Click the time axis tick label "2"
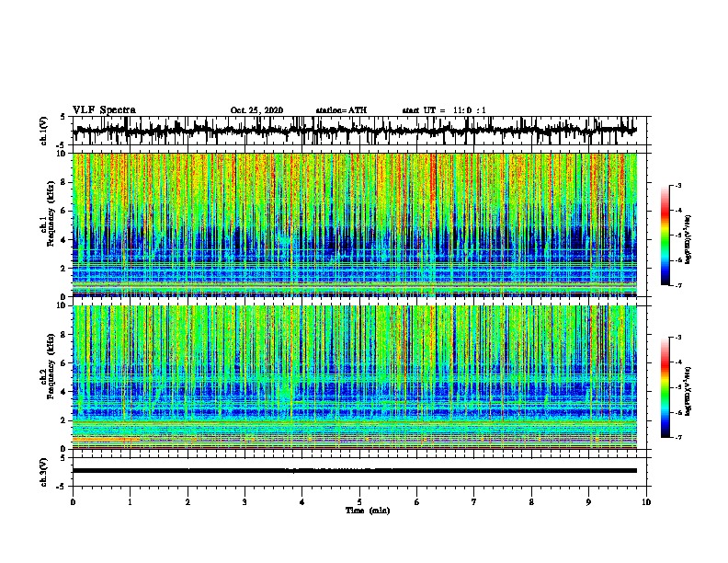This screenshot has height=563, width=728. 188,502
